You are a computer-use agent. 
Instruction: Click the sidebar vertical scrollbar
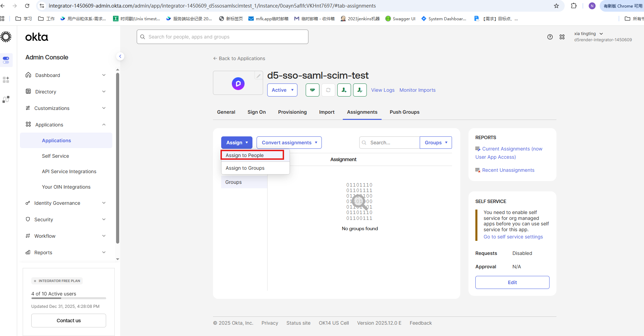coord(117,158)
